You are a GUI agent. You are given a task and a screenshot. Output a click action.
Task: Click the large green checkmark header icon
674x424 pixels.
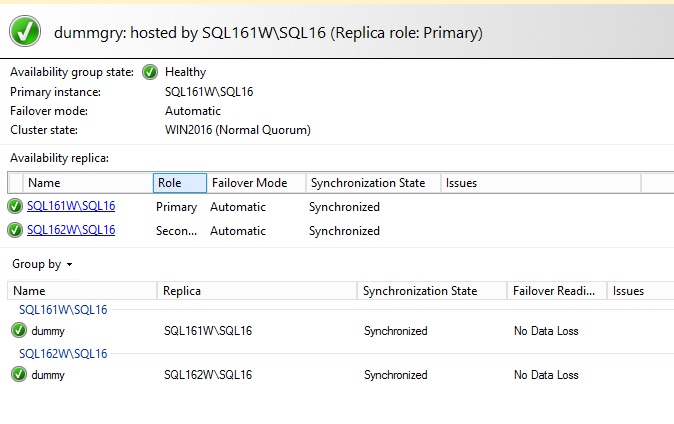click(25, 31)
